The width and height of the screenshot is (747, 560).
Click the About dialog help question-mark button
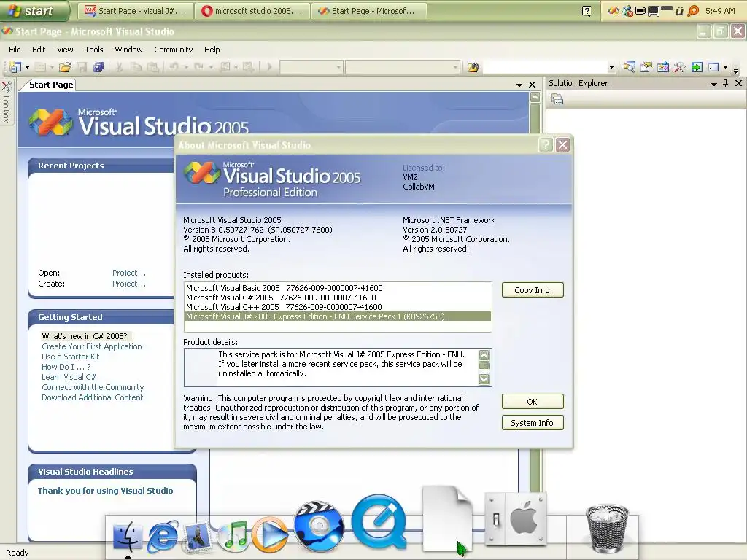pyautogui.click(x=546, y=145)
